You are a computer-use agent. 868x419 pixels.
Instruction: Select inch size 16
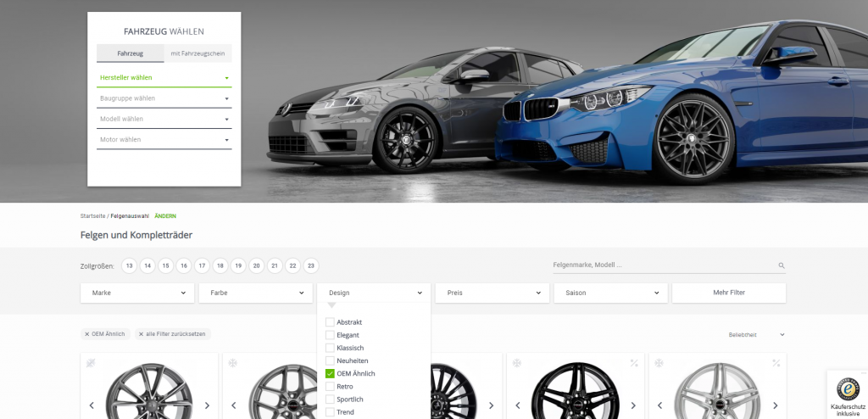(x=184, y=266)
